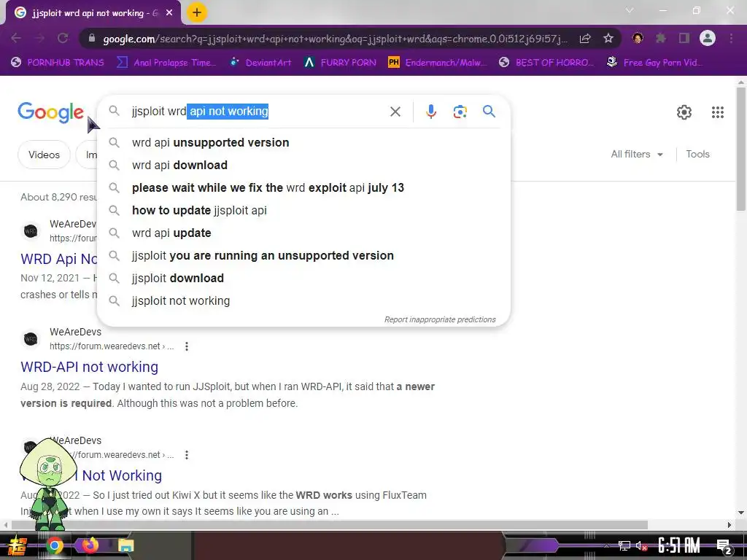Open Google quick settings gear
This screenshot has height=560, width=747.
[x=684, y=112]
